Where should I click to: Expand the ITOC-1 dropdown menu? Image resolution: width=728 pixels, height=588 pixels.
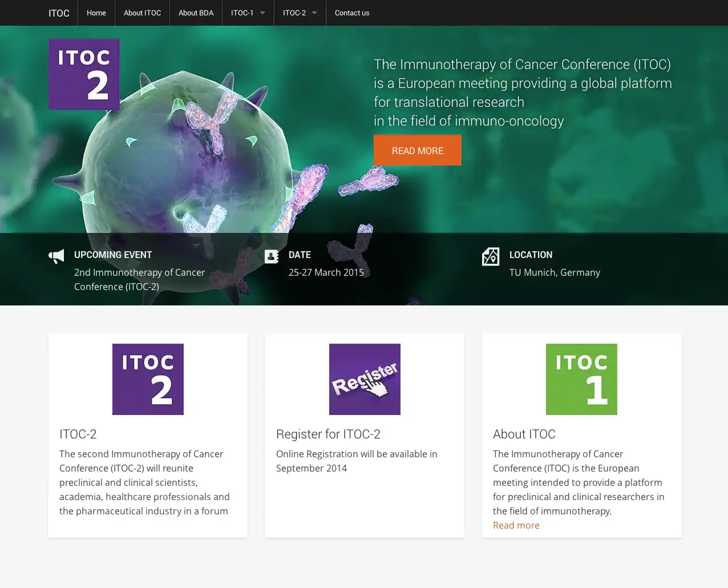click(248, 13)
